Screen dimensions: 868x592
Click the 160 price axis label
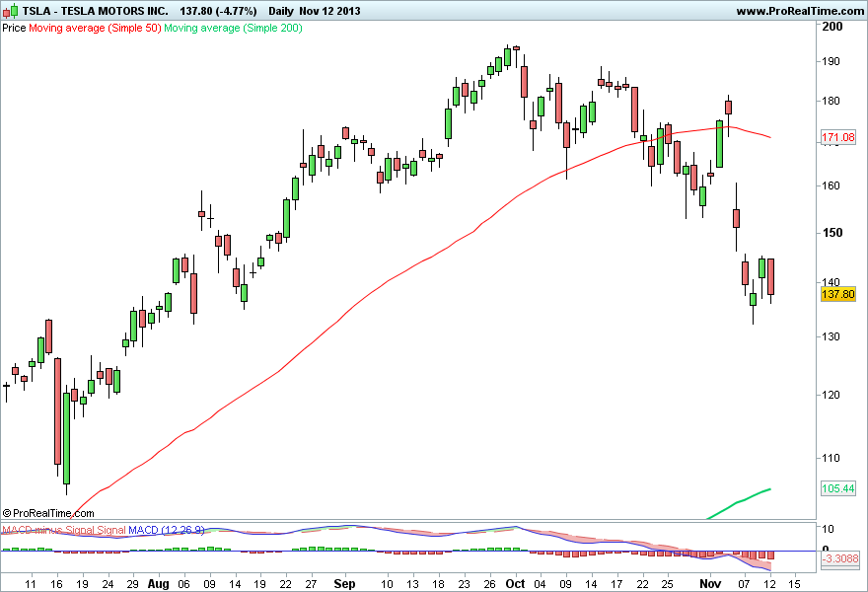830,185
